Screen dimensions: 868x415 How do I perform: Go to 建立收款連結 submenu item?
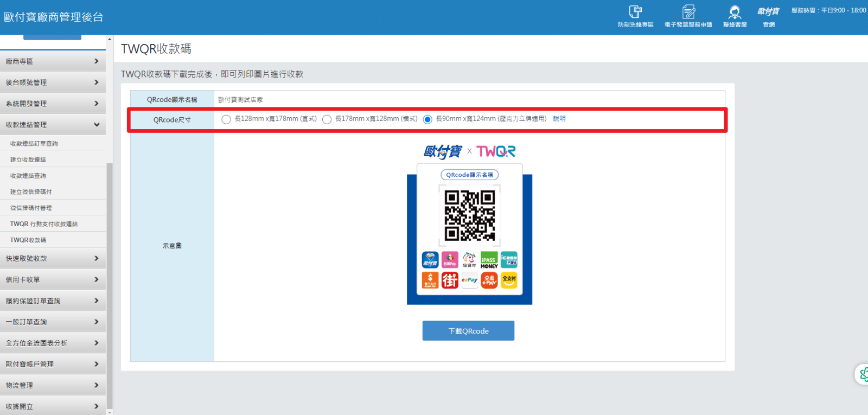pos(53,159)
